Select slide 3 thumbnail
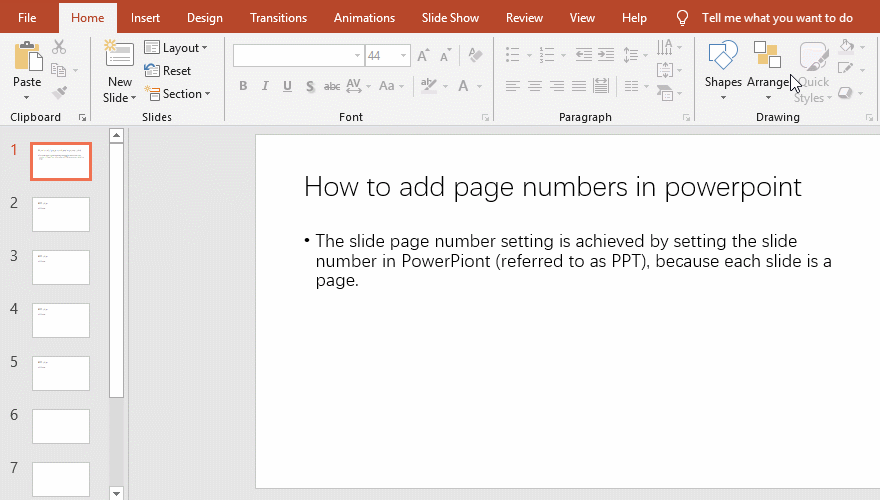Viewport: 880px width, 500px height. coord(61,267)
